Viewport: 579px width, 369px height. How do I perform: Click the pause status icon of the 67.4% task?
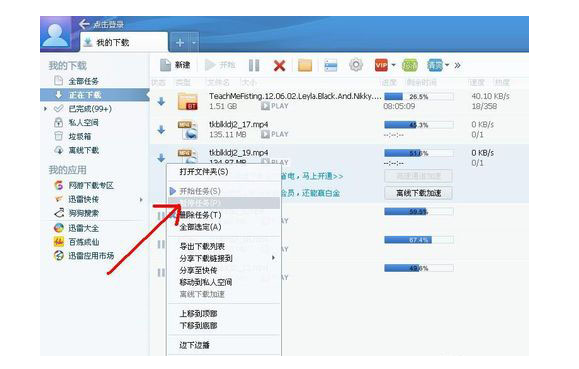(x=161, y=244)
